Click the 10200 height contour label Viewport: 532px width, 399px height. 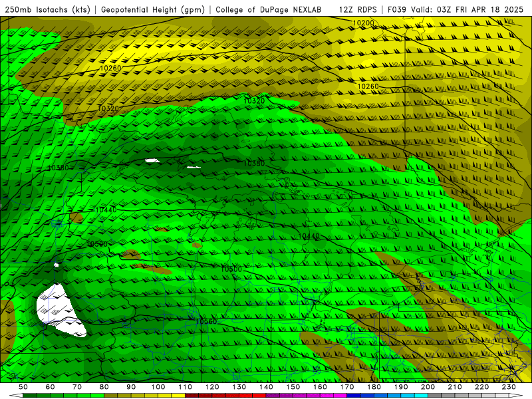[x=363, y=23]
